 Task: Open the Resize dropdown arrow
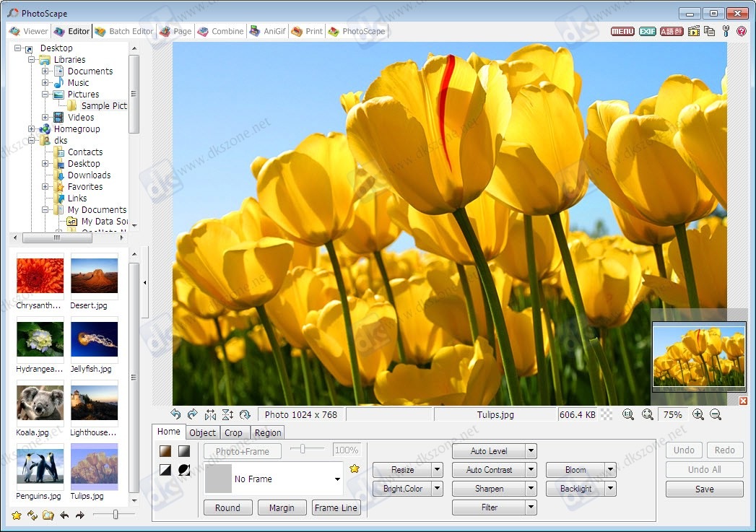[x=438, y=469]
